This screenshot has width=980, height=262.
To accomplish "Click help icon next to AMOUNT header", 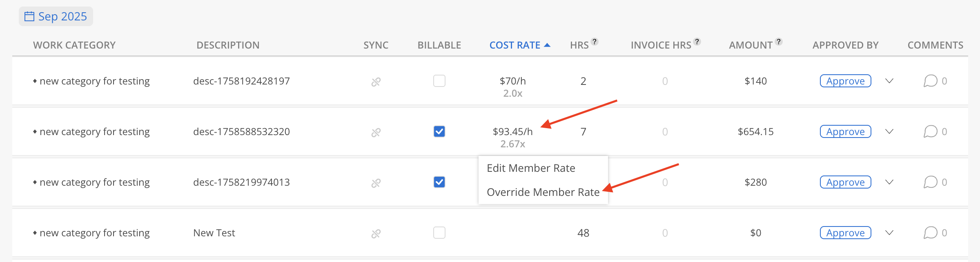I will tap(779, 42).
